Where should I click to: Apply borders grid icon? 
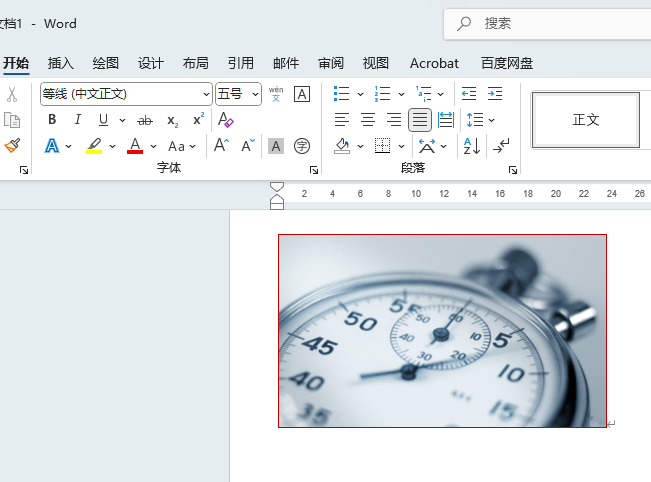pos(382,146)
